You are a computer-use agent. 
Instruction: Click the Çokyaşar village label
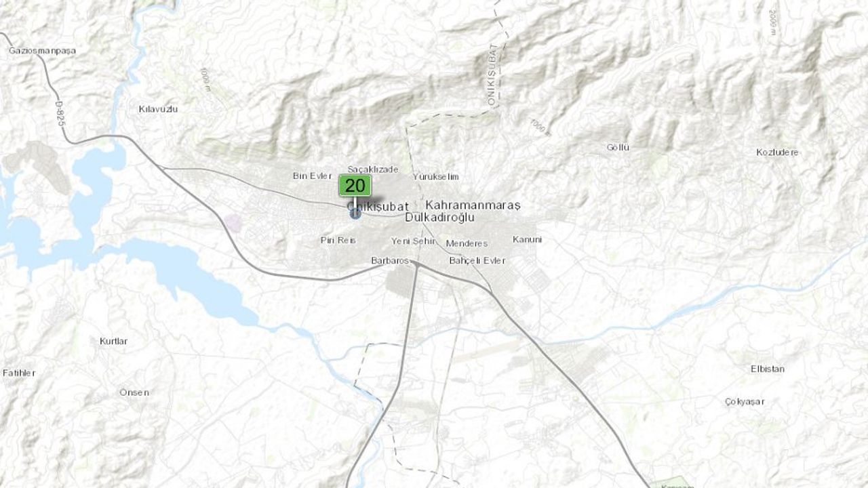pos(745,401)
